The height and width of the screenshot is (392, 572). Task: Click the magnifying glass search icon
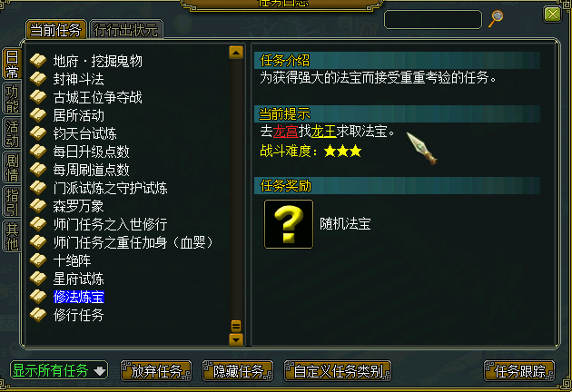tap(496, 18)
